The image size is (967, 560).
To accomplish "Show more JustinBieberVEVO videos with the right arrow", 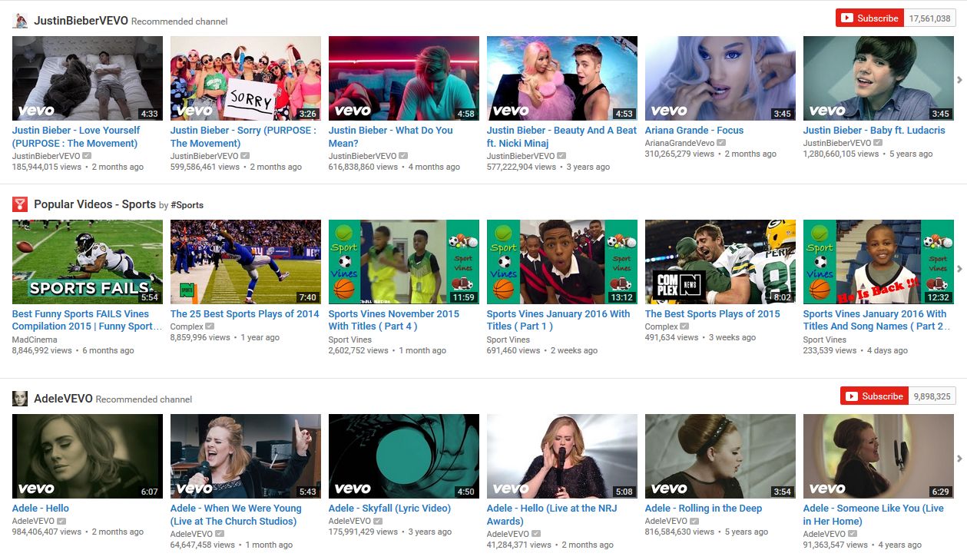I will 959,79.
